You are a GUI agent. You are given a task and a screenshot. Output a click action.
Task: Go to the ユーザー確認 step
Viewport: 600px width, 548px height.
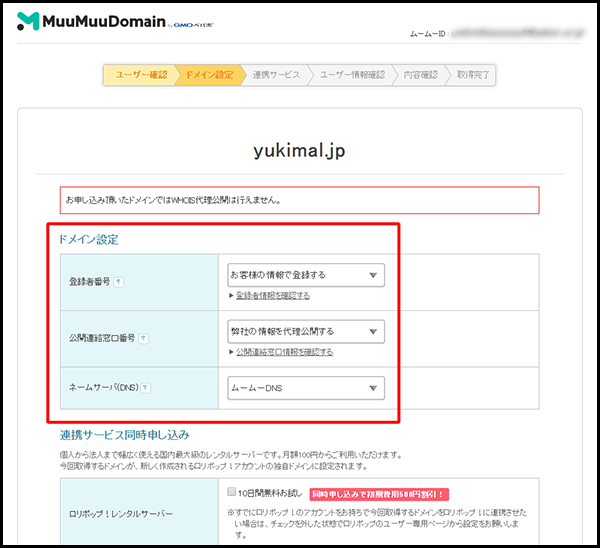coord(140,75)
